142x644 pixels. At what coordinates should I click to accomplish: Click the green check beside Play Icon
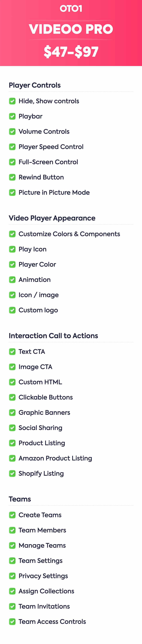pyautogui.click(x=12, y=249)
